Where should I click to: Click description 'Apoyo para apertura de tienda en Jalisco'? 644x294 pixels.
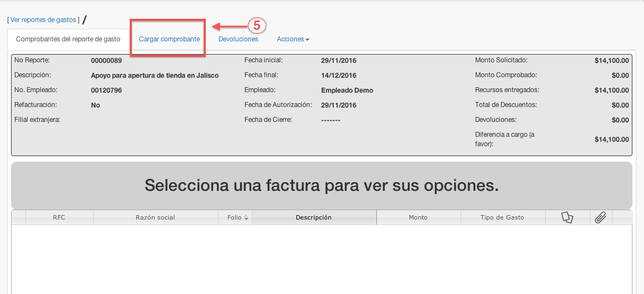click(x=155, y=76)
